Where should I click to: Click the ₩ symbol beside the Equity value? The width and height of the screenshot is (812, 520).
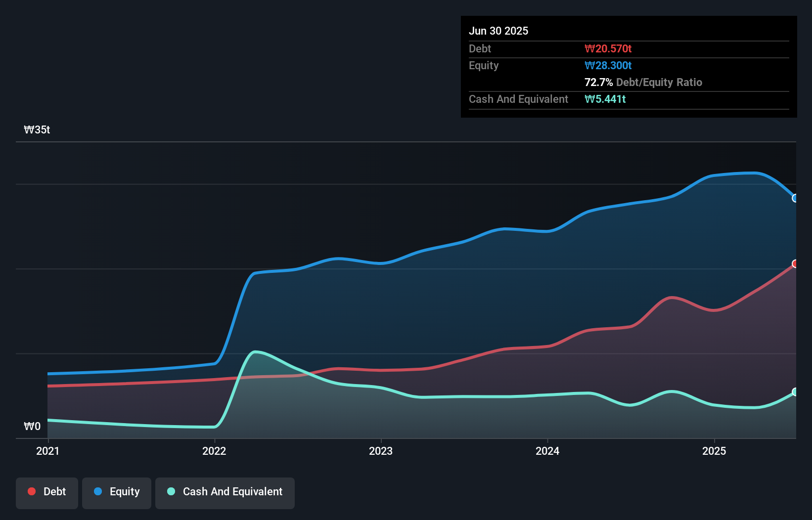pos(589,65)
